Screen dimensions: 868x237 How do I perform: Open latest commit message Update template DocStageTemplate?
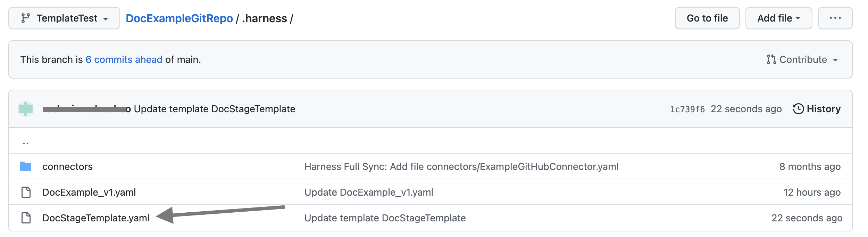click(x=215, y=109)
